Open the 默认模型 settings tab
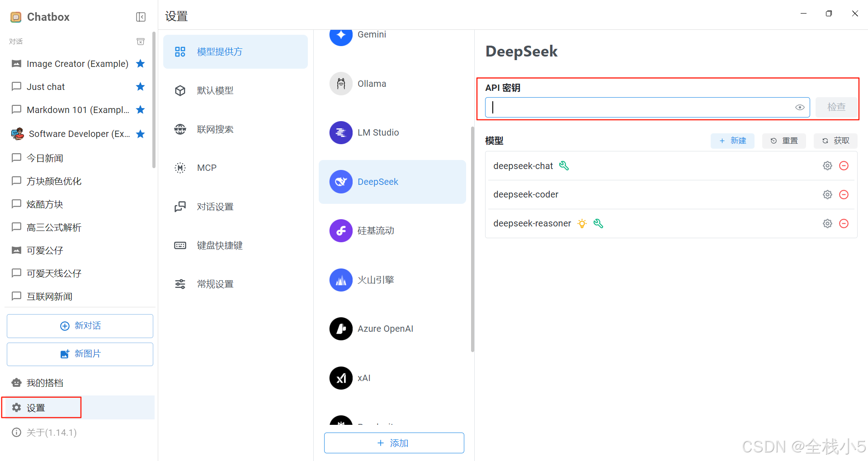This screenshot has height=461, width=868. click(x=236, y=90)
